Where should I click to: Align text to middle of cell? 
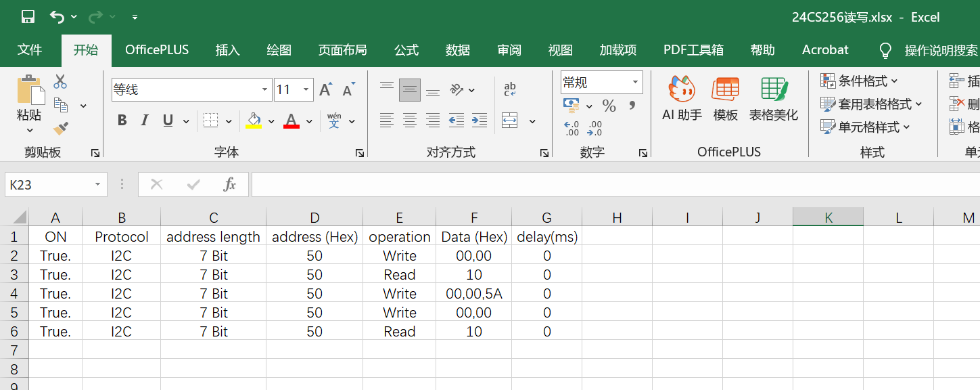(410, 89)
